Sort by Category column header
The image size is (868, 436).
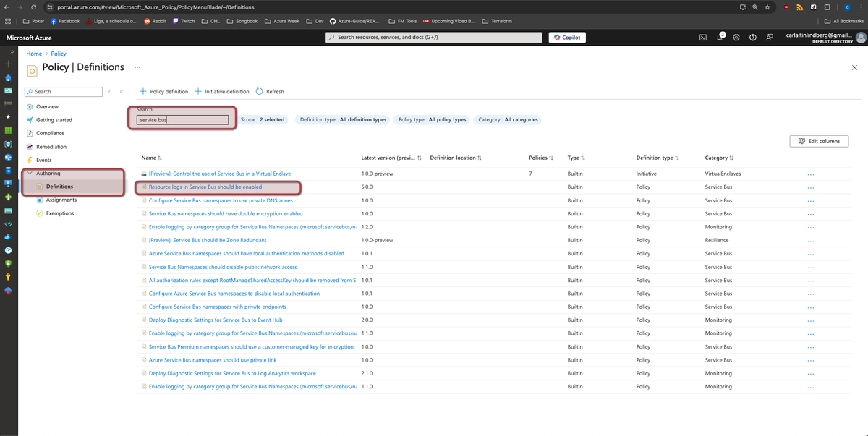(718, 158)
